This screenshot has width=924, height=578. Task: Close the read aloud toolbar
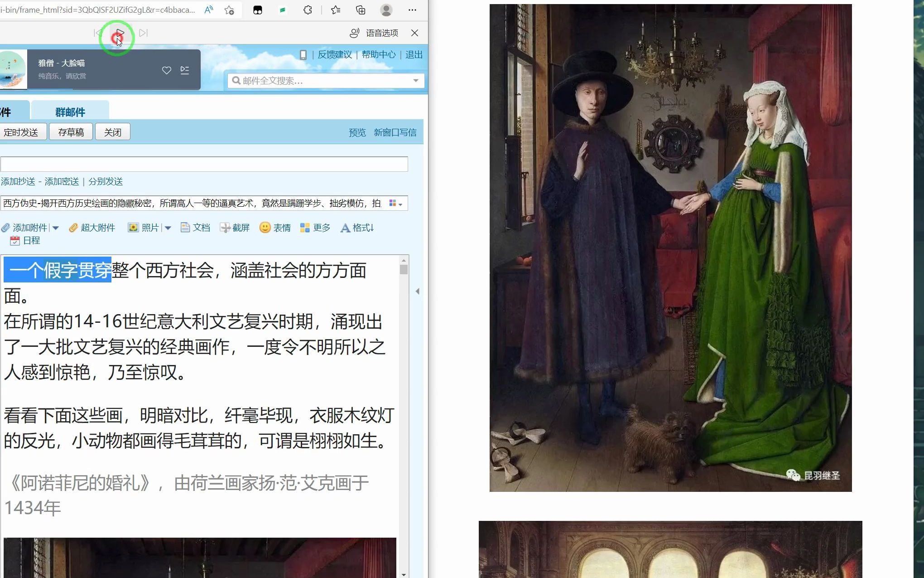coord(414,33)
